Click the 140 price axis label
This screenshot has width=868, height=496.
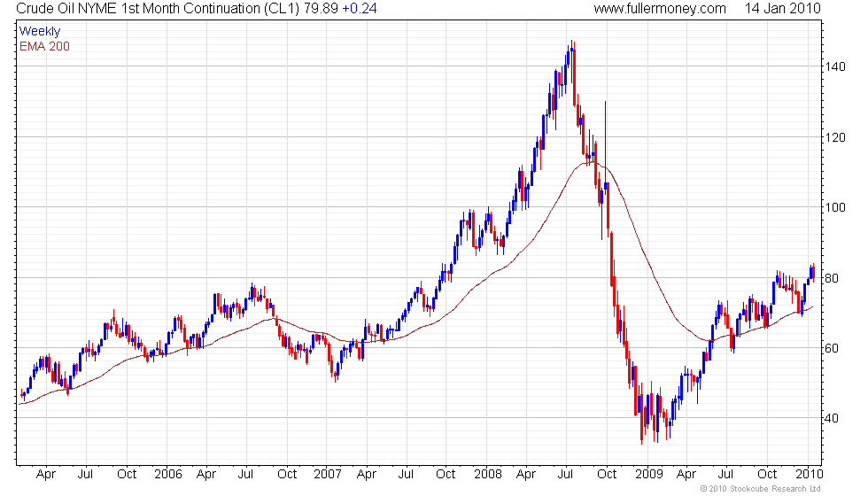pos(834,66)
